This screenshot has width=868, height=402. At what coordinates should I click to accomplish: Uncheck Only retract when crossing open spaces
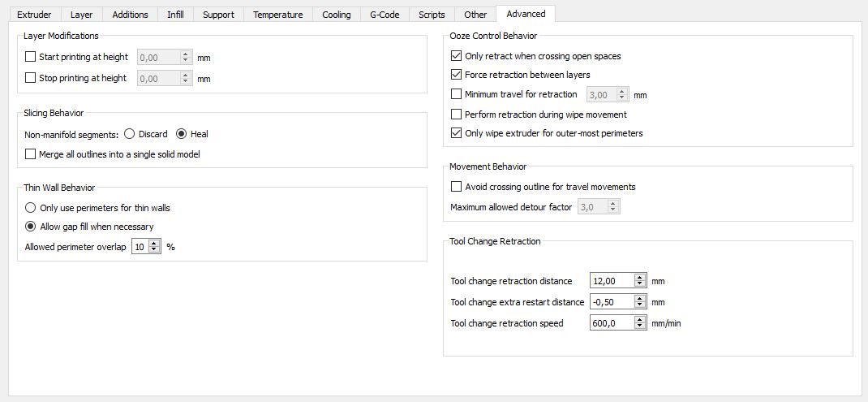click(x=456, y=56)
